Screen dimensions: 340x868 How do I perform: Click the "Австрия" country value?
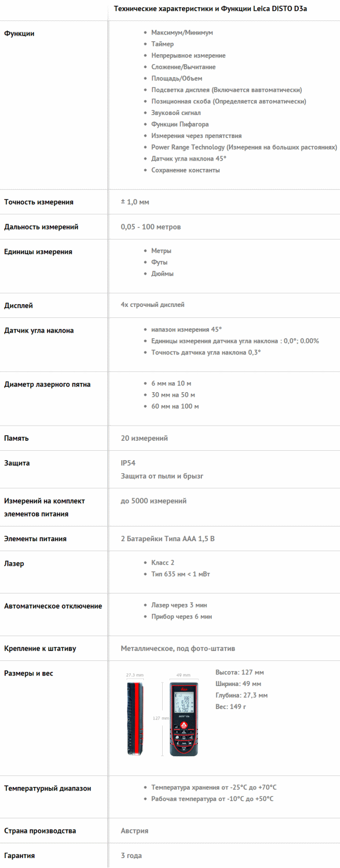(134, 831)
